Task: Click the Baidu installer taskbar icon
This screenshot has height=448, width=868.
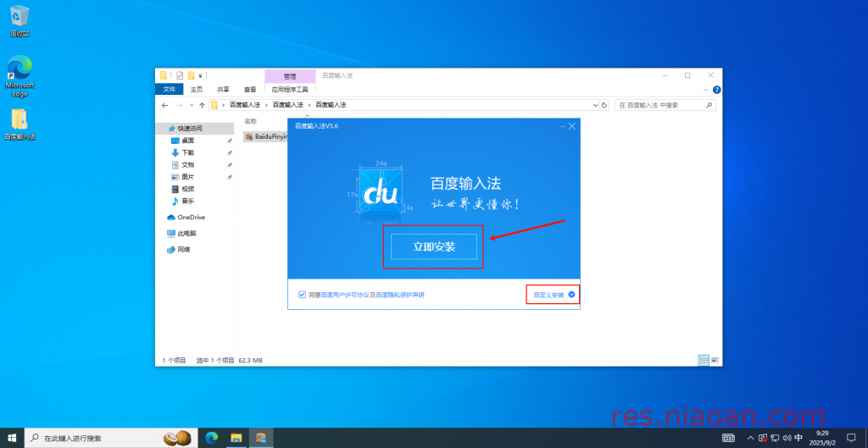Action: [261, 438]
